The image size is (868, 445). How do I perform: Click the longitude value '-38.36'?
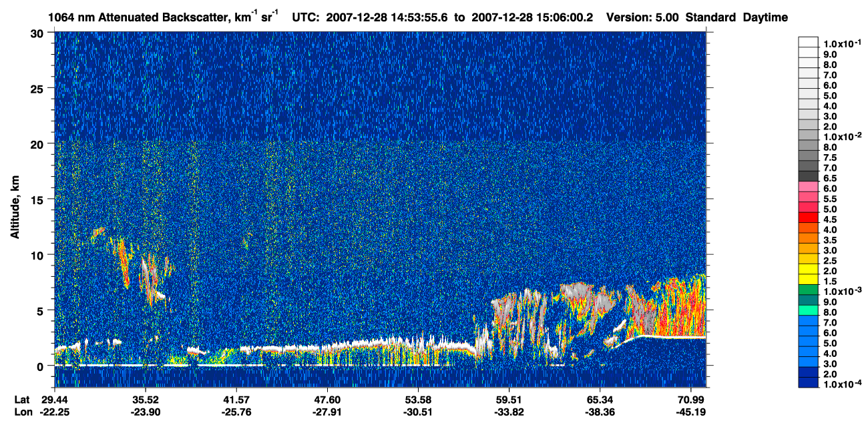coord(599,412)
